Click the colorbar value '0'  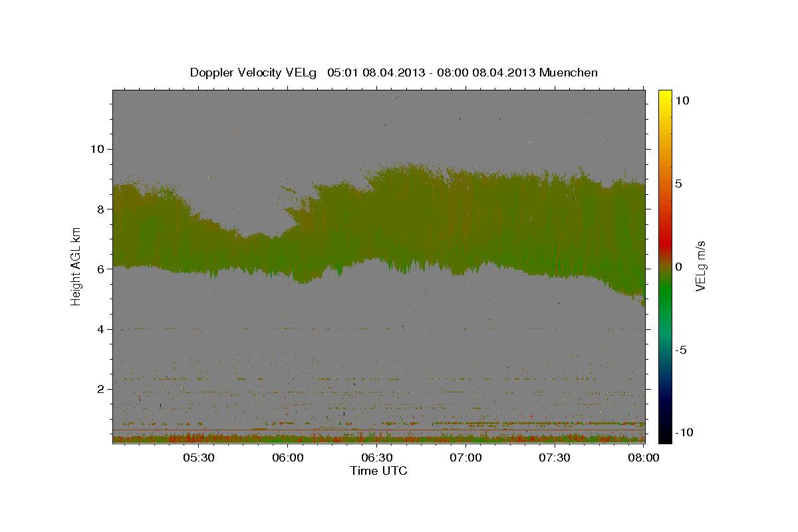678,266
